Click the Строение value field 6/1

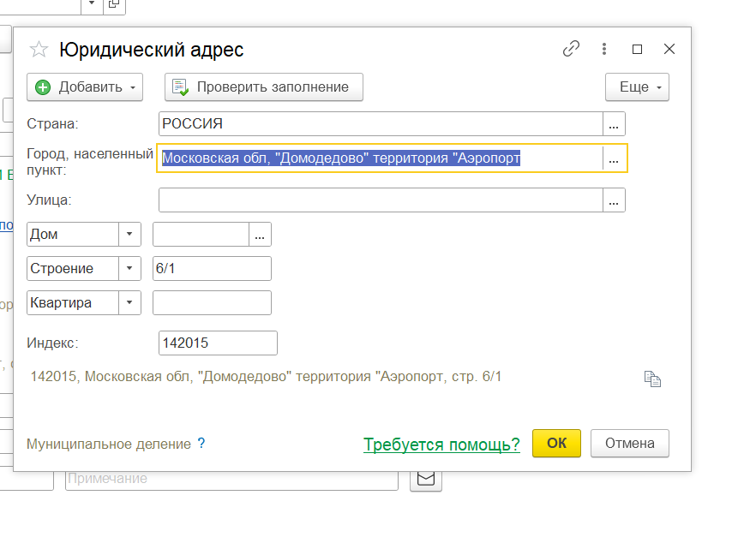click(x=213, y=268)
